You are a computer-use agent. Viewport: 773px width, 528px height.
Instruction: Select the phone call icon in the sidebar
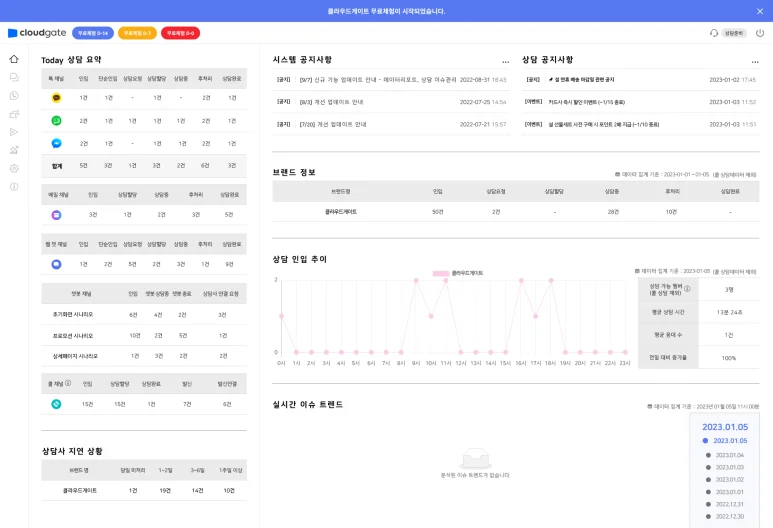click(14, 95)
